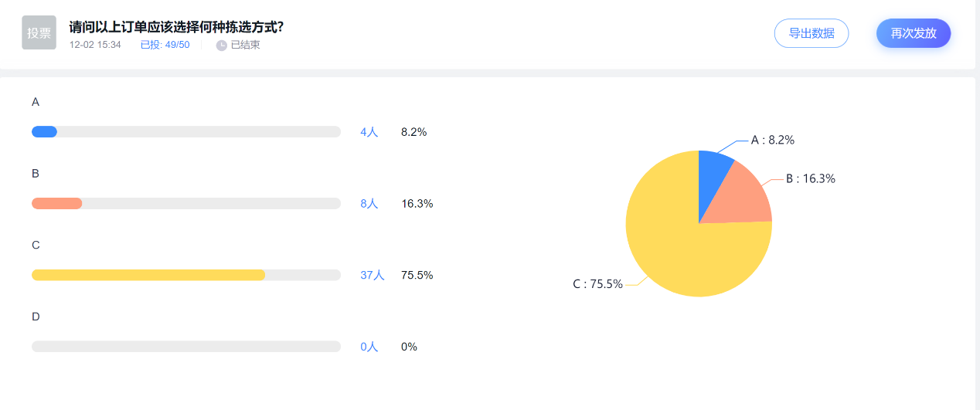This screenshot has width=980, height=410.
Task: Click the 导出数据 export button
Action: [811, 33]
